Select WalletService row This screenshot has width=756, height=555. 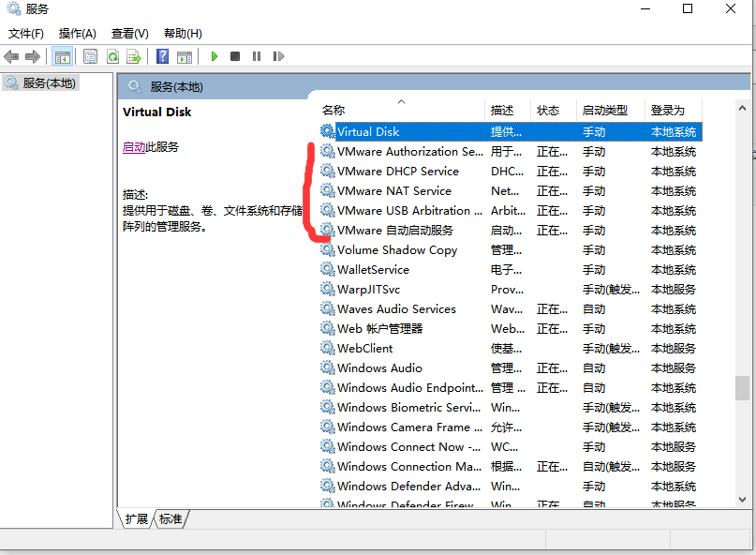click(x=511, y=270)
